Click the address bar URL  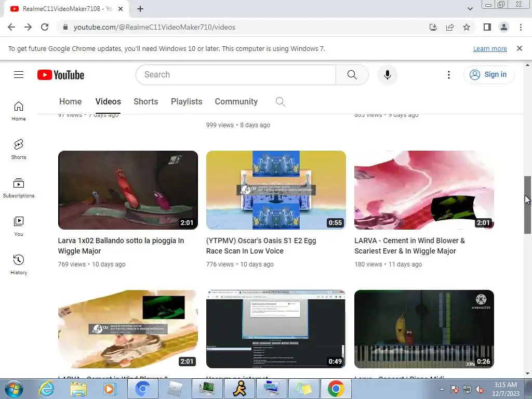(154, 27)
